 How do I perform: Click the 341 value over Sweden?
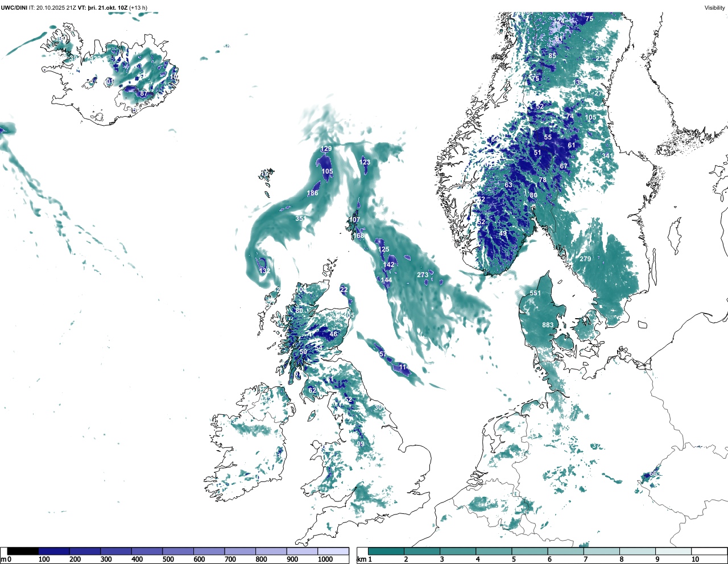(x=607, y=156)
